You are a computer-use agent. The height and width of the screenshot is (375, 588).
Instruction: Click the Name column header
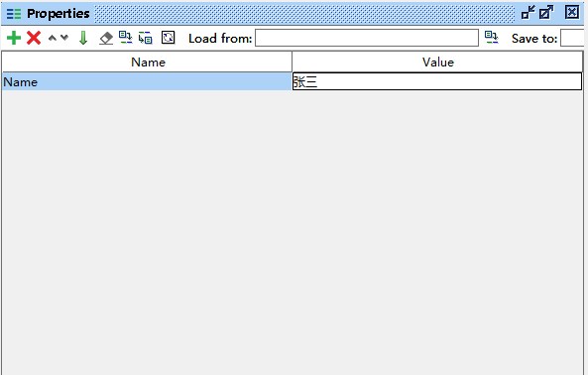(x=148, y=62)
